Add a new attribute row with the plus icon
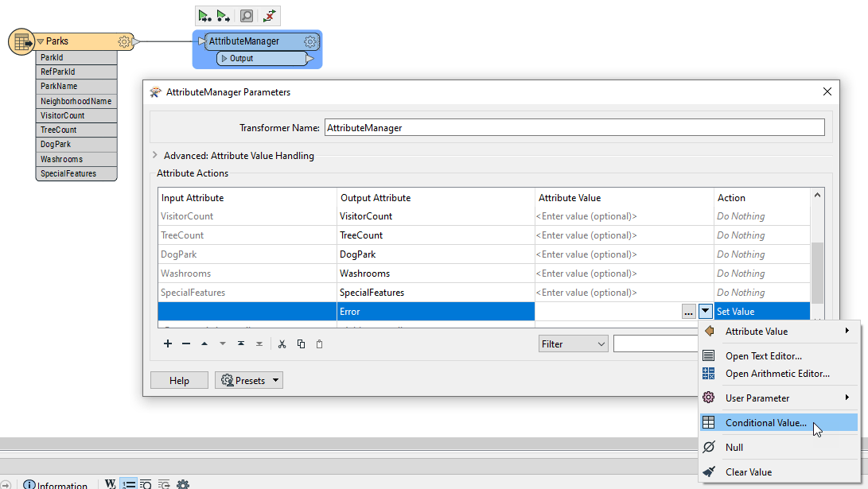The height and width of the screenshot is (489, 868). tap(167, 343)
